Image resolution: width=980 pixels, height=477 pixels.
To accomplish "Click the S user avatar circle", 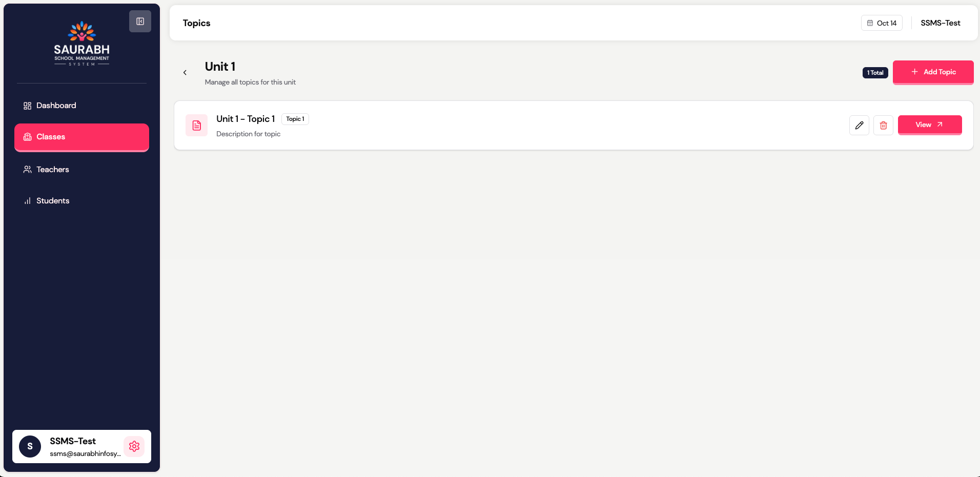I will (x=30, y=446).
